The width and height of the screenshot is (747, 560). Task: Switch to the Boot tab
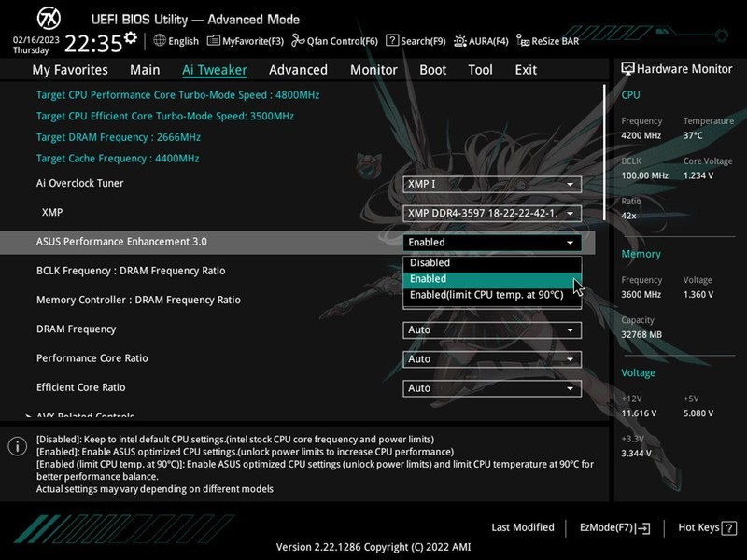tap(432, 70)
